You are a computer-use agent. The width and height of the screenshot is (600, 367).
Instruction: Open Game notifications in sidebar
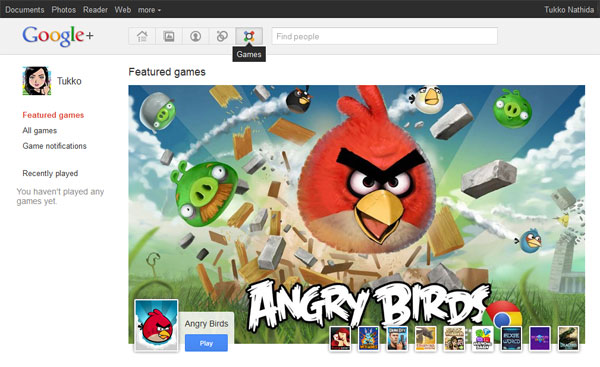[x=54, y=146]
